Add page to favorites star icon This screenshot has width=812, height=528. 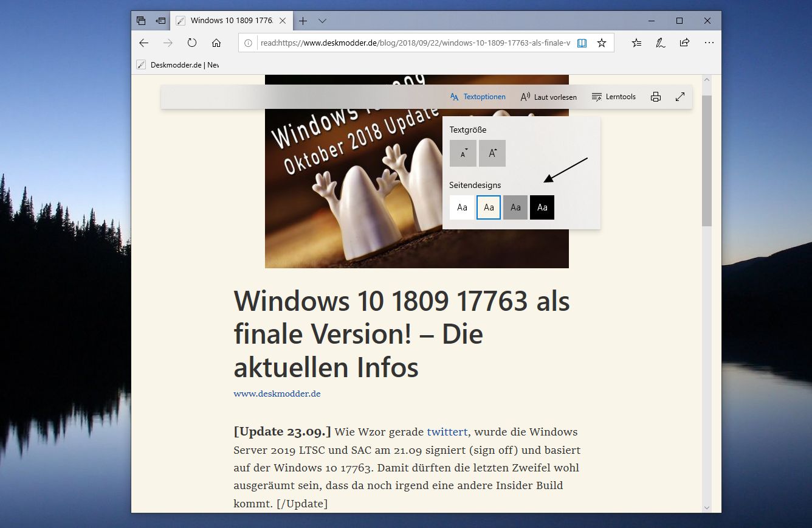[602, 43]
